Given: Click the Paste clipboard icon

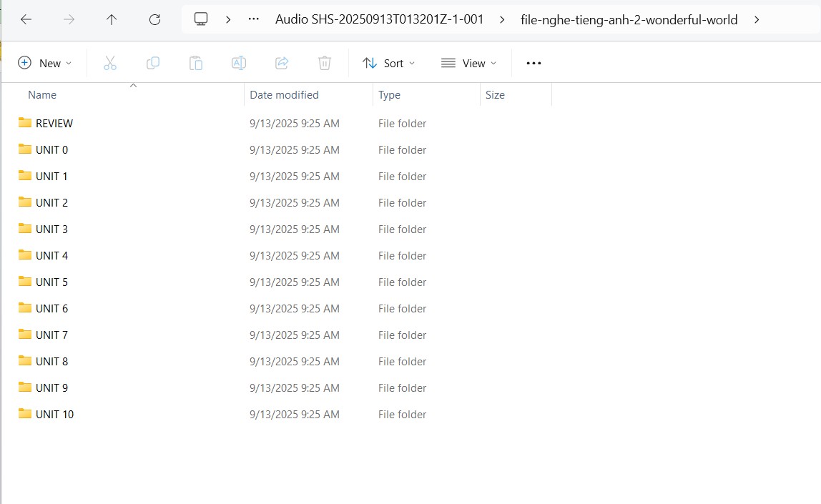Looking at the screenshot, I should [x=196, y=64].
